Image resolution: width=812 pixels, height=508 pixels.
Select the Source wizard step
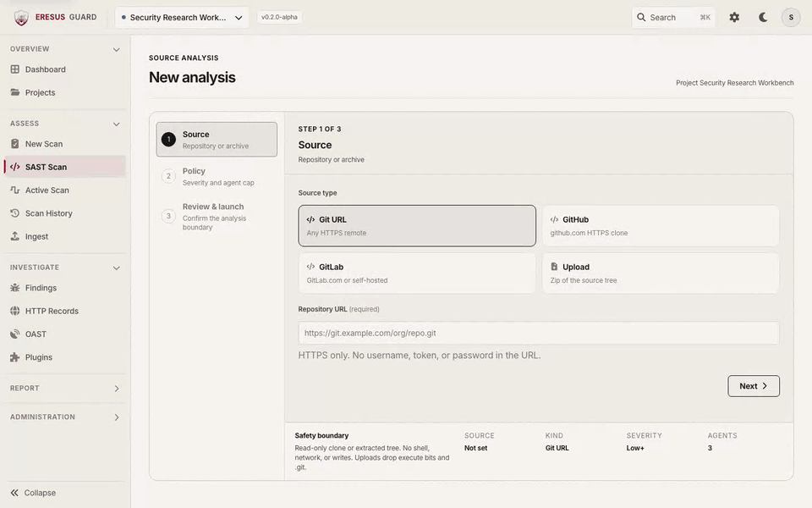217,139
